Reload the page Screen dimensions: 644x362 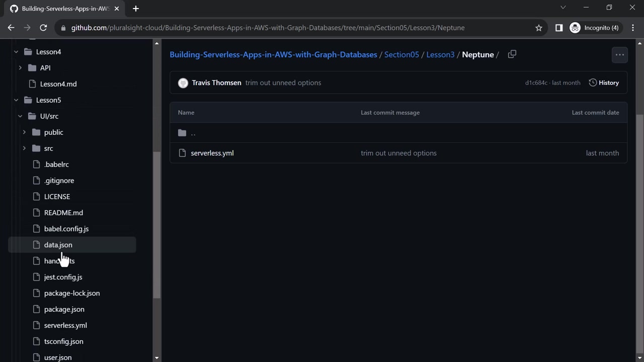pyautogui.click(x=43, y=28)
